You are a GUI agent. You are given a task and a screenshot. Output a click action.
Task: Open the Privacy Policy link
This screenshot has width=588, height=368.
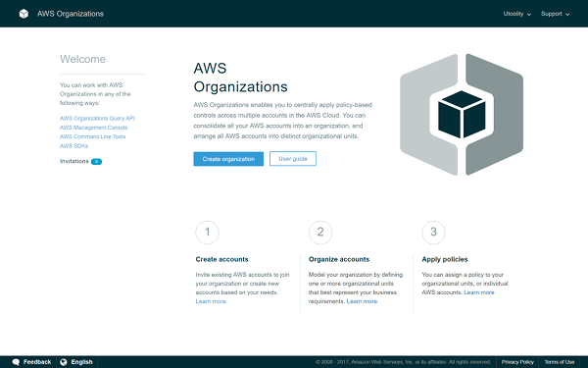(x=517, y=362)
